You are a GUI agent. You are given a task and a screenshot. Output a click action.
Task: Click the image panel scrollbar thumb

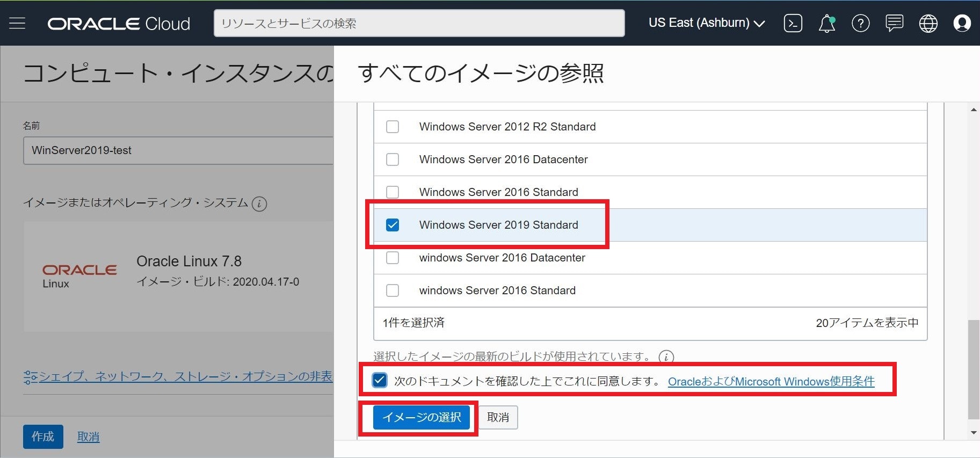(x=974, y=369)
